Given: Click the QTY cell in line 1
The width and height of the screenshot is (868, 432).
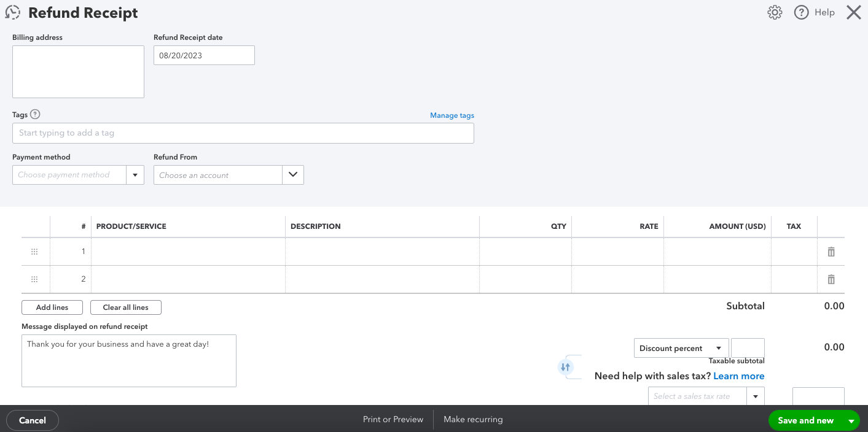Looking at the screenshot, I should (x=525, y=252).
